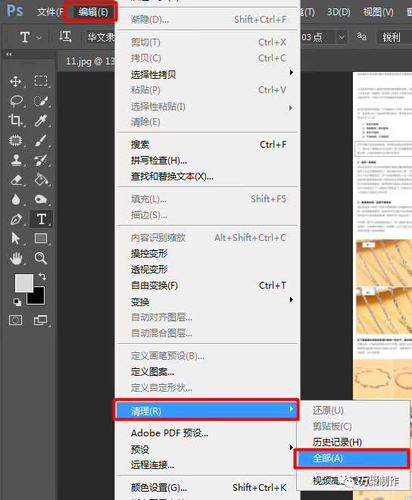This screenshot has width=412, height=500.
Task: Toggle text orientation in options bar
Action: coord(65,36)
